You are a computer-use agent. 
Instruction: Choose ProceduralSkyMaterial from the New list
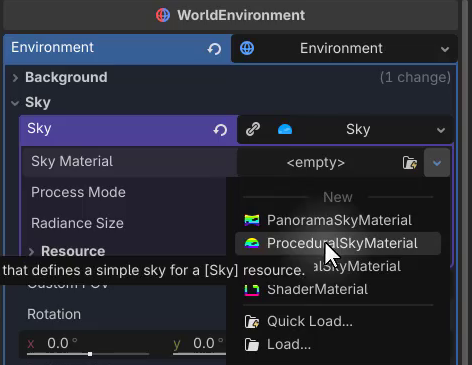[338, 243]
